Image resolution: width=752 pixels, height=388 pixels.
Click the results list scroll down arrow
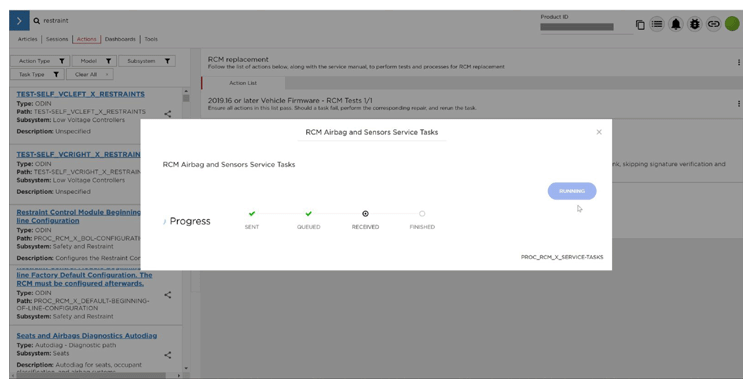(x=186, y=369)
